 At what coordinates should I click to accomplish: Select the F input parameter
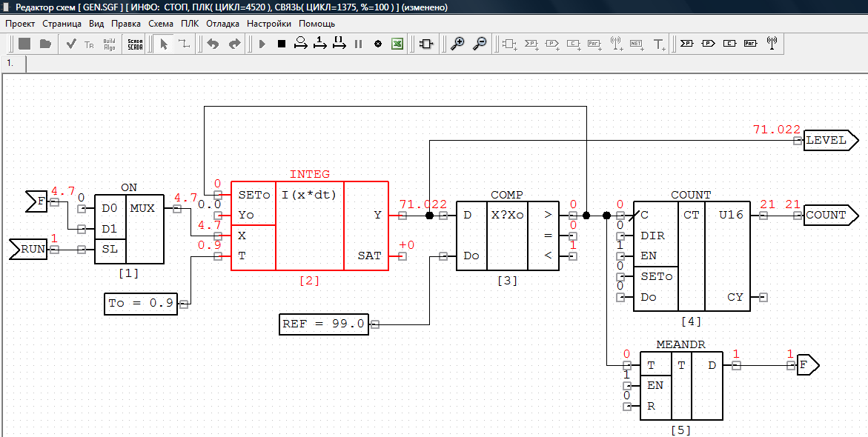point(37,202)
